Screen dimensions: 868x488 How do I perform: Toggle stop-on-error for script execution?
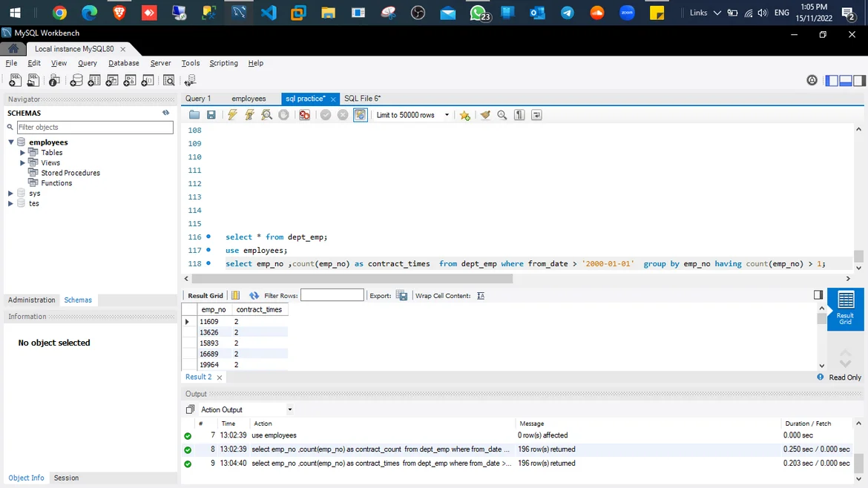tap(304, 115)
